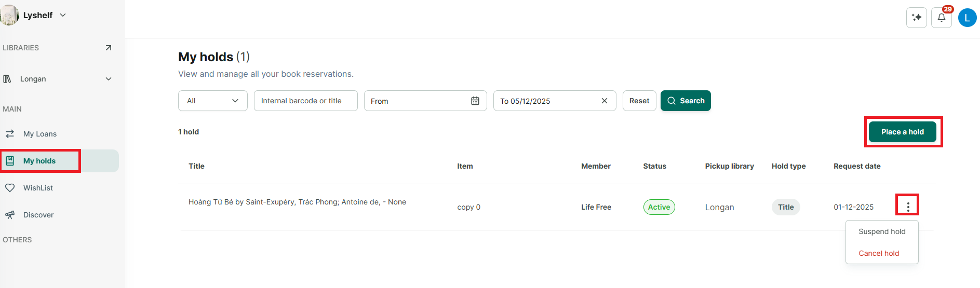Click the Pickup library column header
Image resolution: width=980 pixels, height=288 pixels.
(729, 166)
